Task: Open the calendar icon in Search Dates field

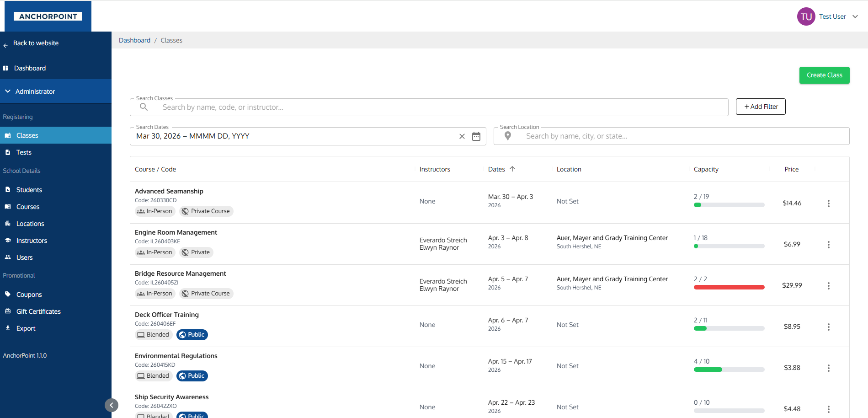Action: (476, 136)
